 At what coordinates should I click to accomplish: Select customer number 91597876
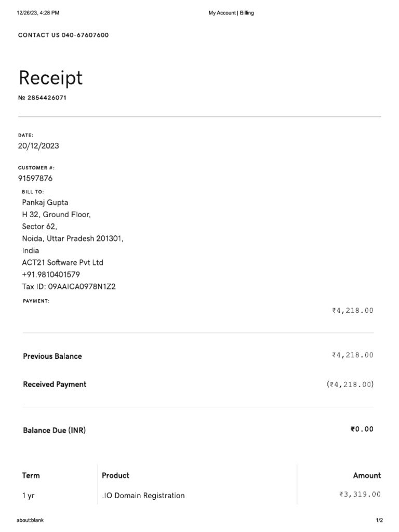[x=35, y=179]
